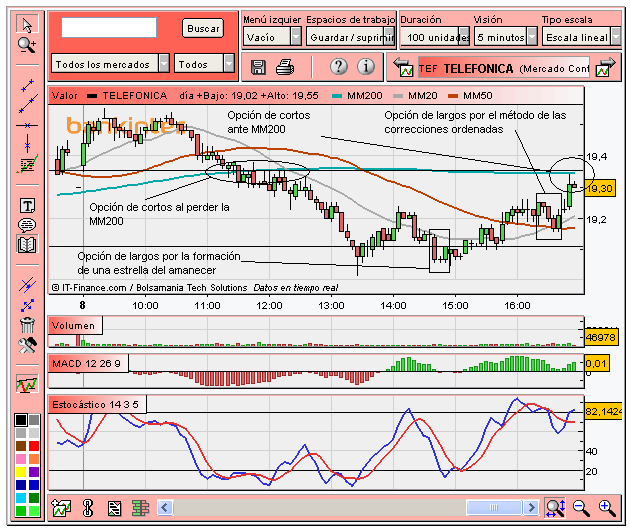Choose the line segment drawing tool

[x=27, y=86]
